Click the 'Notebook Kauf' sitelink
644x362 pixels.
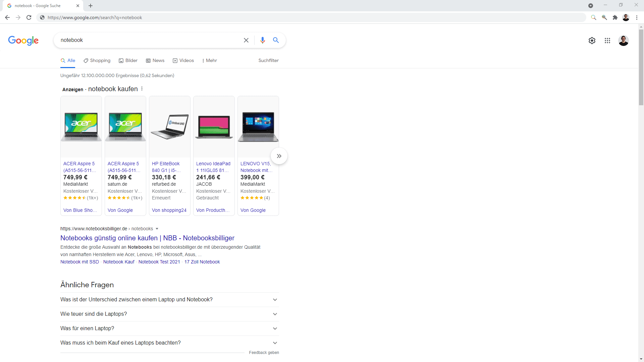click(x=119, y=262)
